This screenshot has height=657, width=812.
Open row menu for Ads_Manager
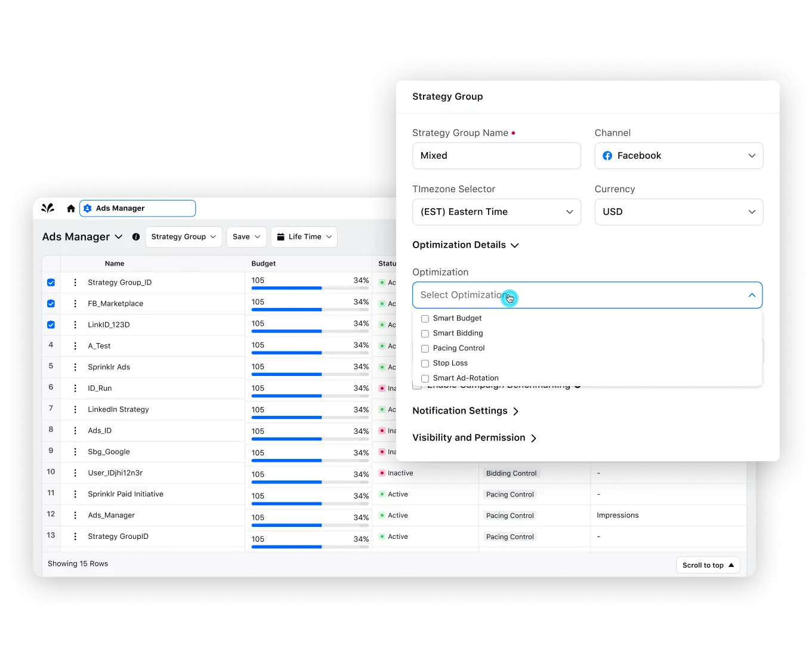pos(75,516)
